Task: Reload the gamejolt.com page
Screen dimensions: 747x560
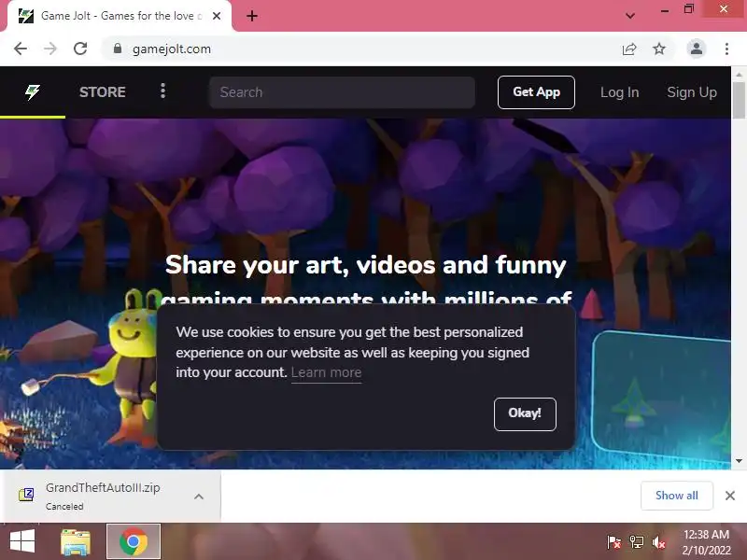Action: (80, 49)
